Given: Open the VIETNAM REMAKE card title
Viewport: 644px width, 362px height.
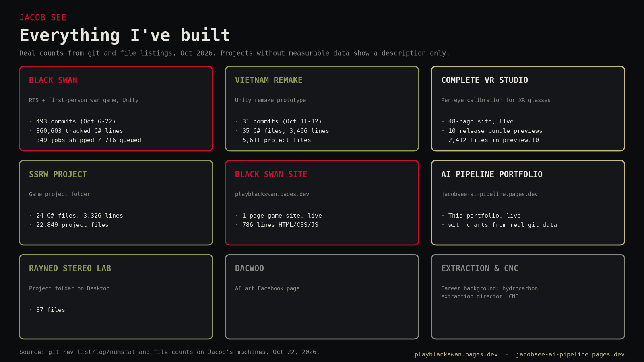Looking at the screenshot, I should 269,80.
